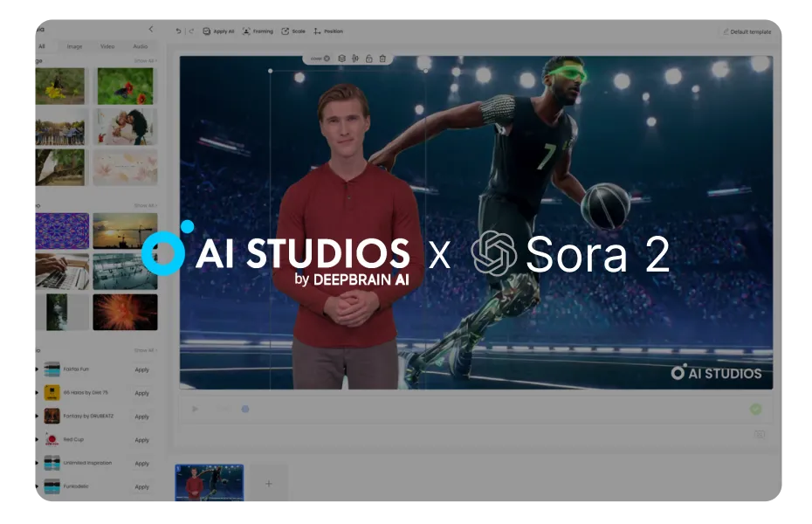812x524 pixels.
Task: Select scene 1 thumbnail in the timeline
Action: tap(210, 483)
